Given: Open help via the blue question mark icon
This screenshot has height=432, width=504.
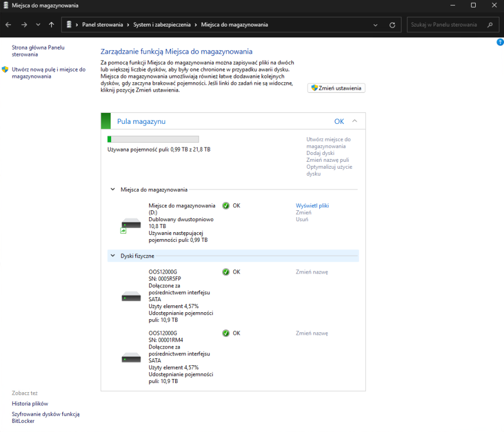Looking at the screenshot, I should click(x=500, y=42).
